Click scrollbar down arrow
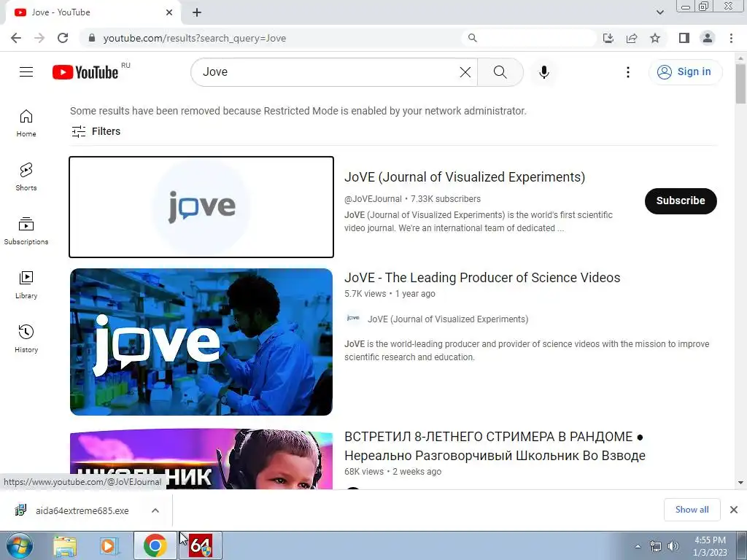747x560 pixels. click(740, 483)
